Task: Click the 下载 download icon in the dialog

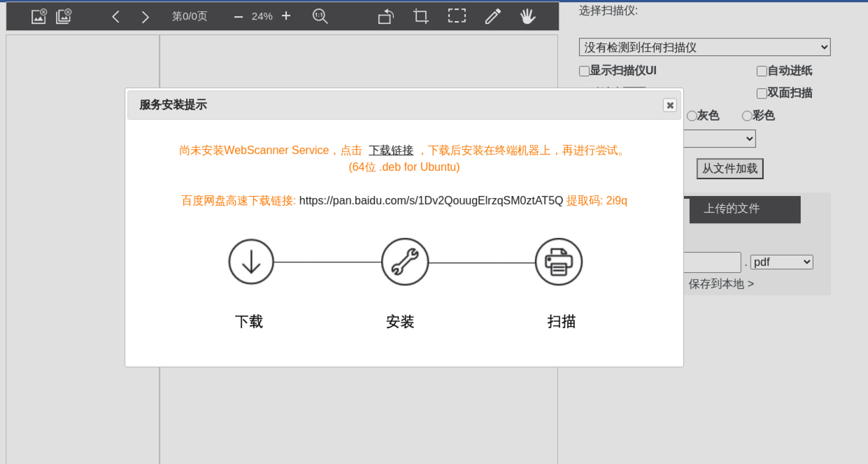Action: pyautogui.click(x=251, y=262)
